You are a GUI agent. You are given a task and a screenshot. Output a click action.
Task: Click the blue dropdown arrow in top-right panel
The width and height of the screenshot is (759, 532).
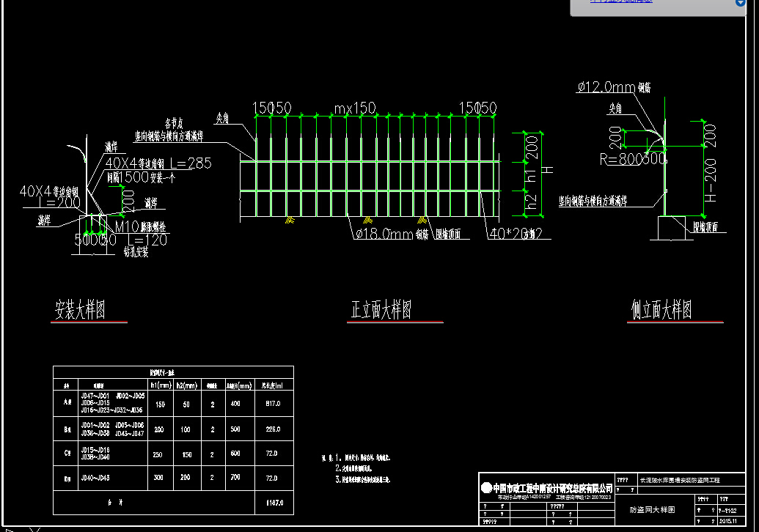(x=740, y=3)
